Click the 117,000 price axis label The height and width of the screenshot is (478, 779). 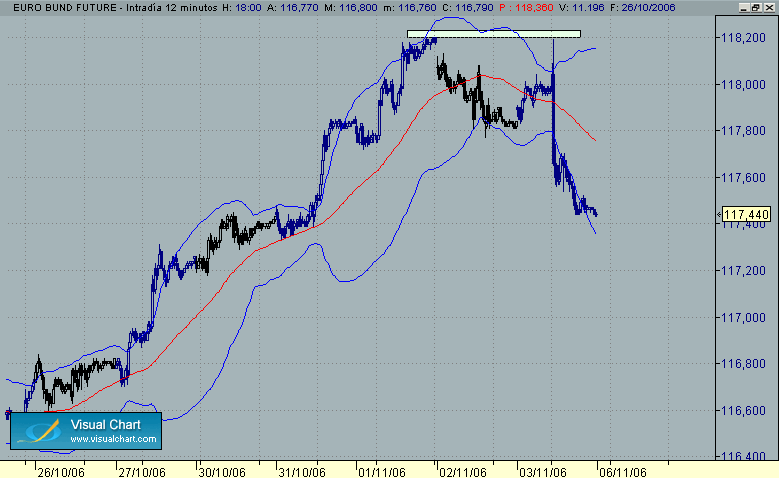(743, 318)
